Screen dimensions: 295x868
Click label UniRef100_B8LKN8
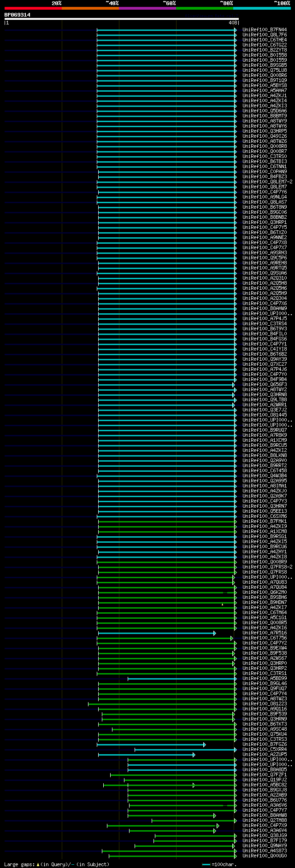coord(265,456)
